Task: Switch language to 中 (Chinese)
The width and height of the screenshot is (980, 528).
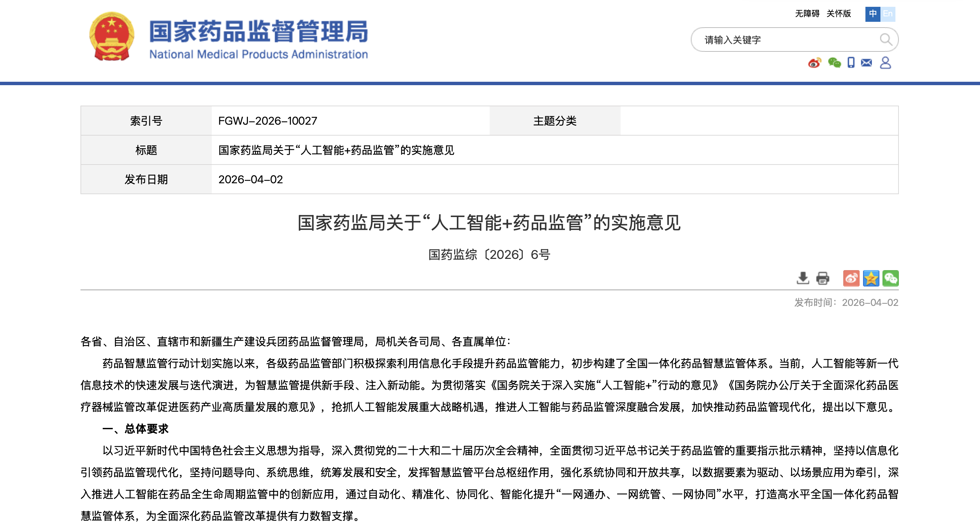Action: [872, 14]
